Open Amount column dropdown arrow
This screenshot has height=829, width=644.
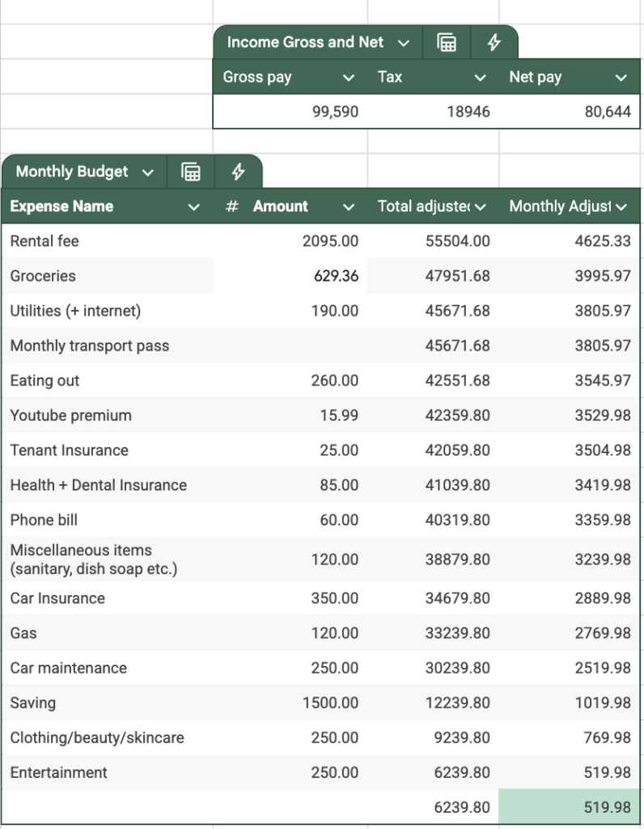click(x=348, y=206)
